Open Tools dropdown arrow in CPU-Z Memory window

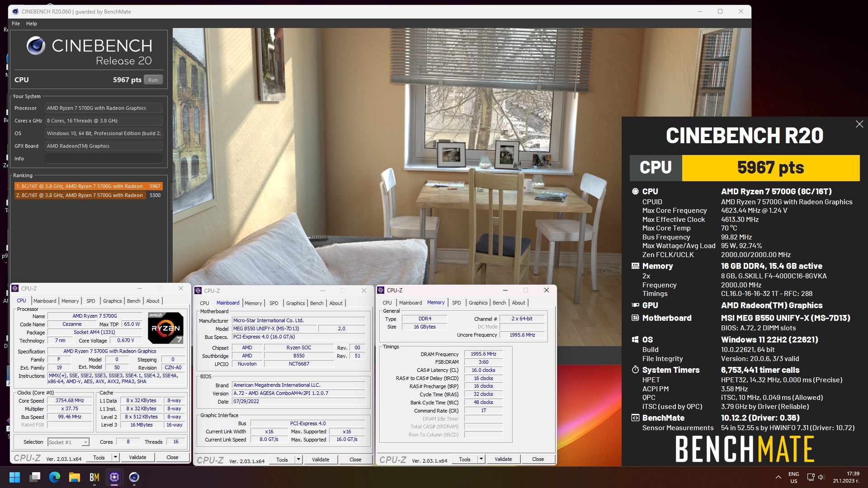(x=481, y=459)
